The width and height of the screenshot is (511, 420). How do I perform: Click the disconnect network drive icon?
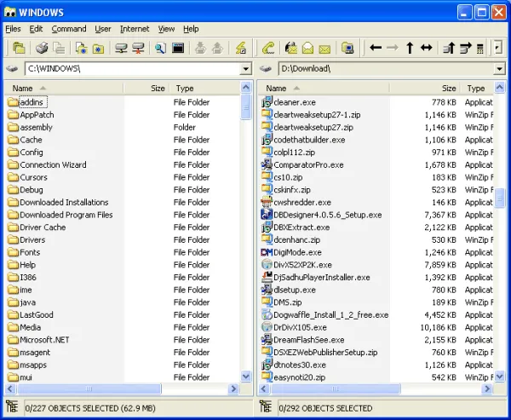click(x=138, y=49)
